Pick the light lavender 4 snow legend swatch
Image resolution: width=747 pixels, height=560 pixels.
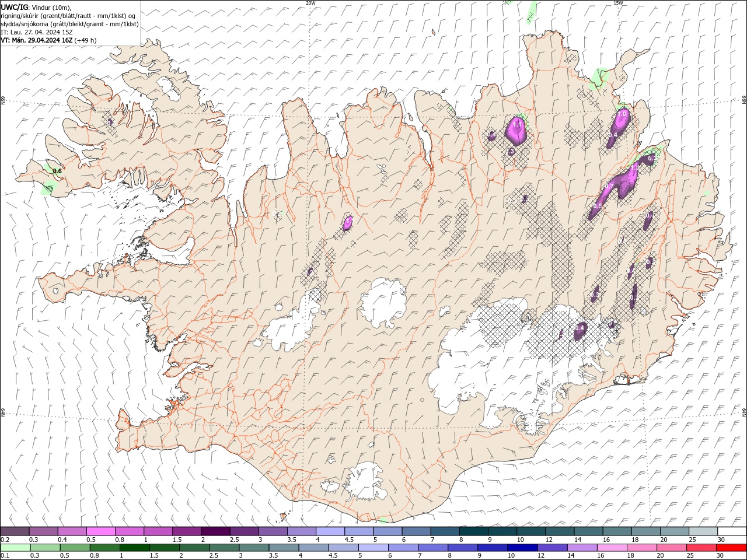(330, 531)
